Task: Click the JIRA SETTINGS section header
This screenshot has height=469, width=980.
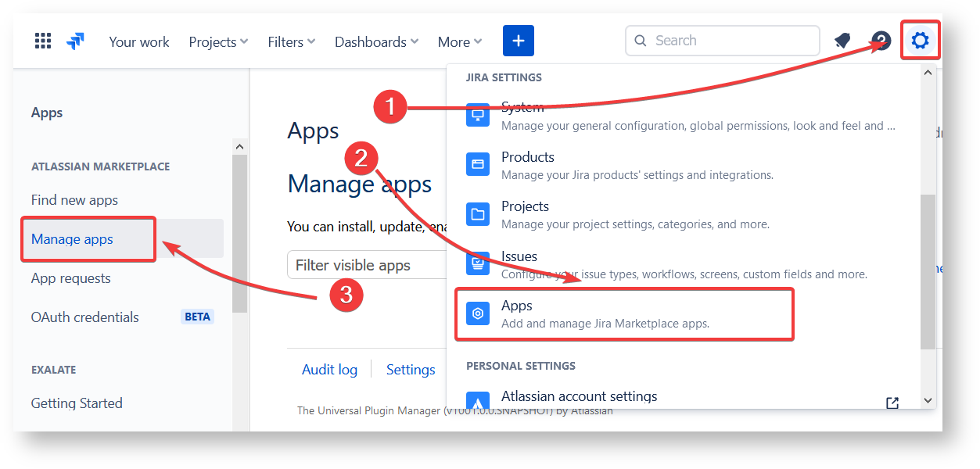Action: click(504, 77)
